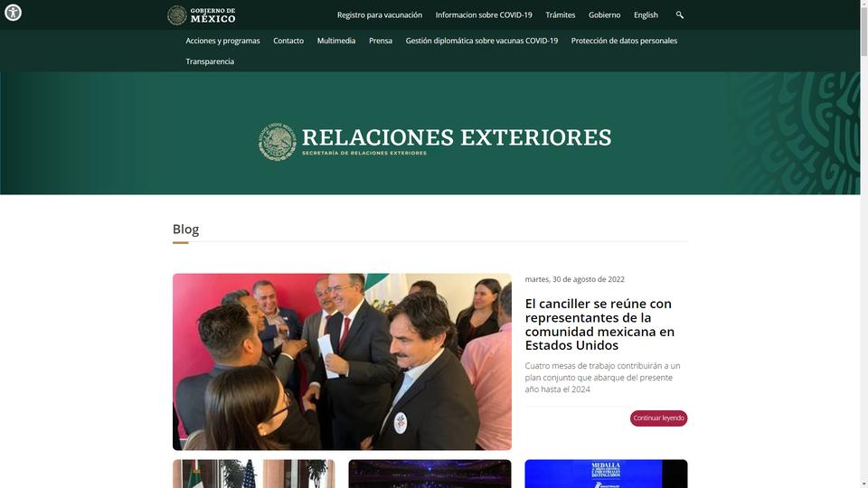Viewport: 868px width, 488px height.
Task: Click the vertical page scrollbar
Action: [x=863, y=244]
